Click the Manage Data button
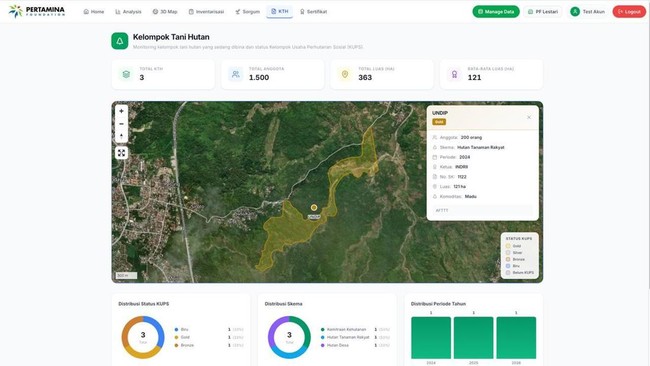The height and width of the screenshot is (366, 650). (x=496, y=12)
